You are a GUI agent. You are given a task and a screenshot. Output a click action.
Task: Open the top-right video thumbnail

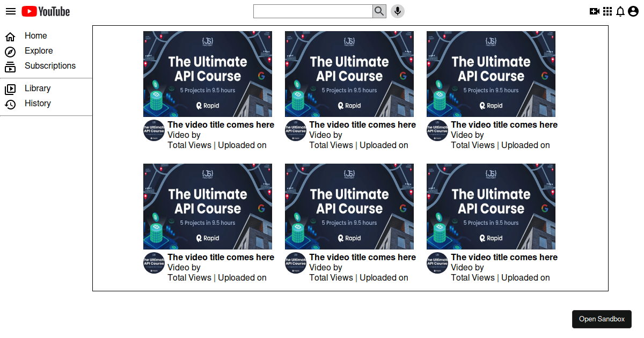click(x=491, y=74)
